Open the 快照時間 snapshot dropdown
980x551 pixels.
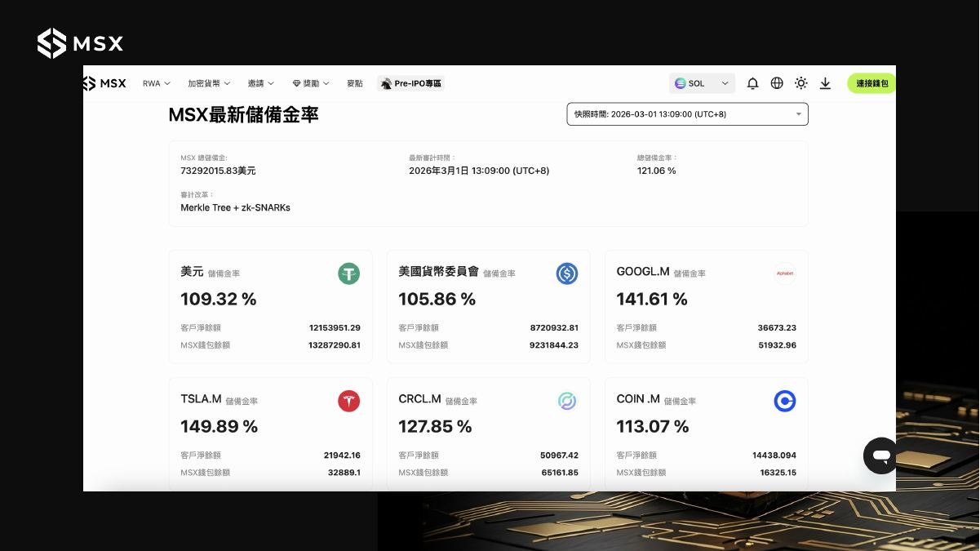(687, 114)
